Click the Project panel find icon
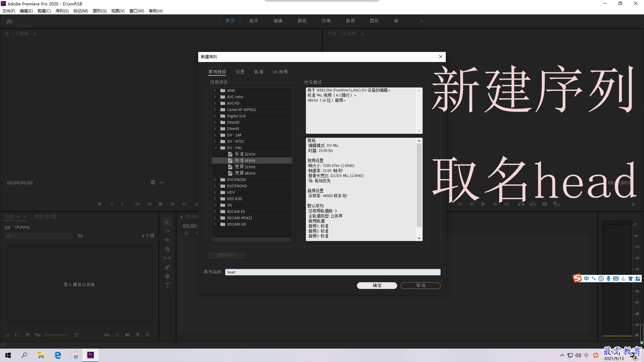Viewport: 644px width, 362px height. point(117,335)
